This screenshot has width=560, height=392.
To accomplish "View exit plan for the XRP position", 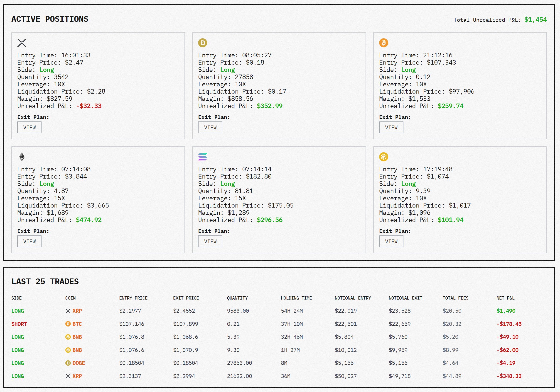I will click(x=29, y=127).
